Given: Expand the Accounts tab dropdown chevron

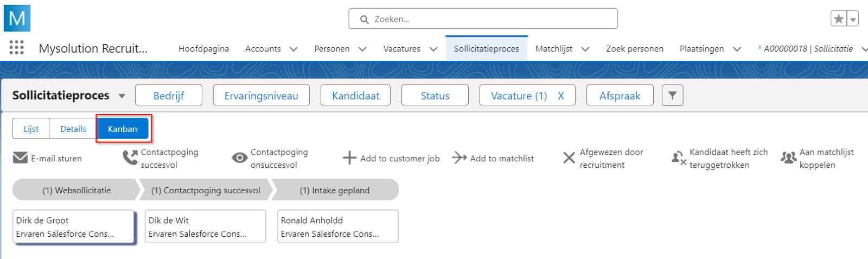Looking at the screenshot, I should [293, 49].
